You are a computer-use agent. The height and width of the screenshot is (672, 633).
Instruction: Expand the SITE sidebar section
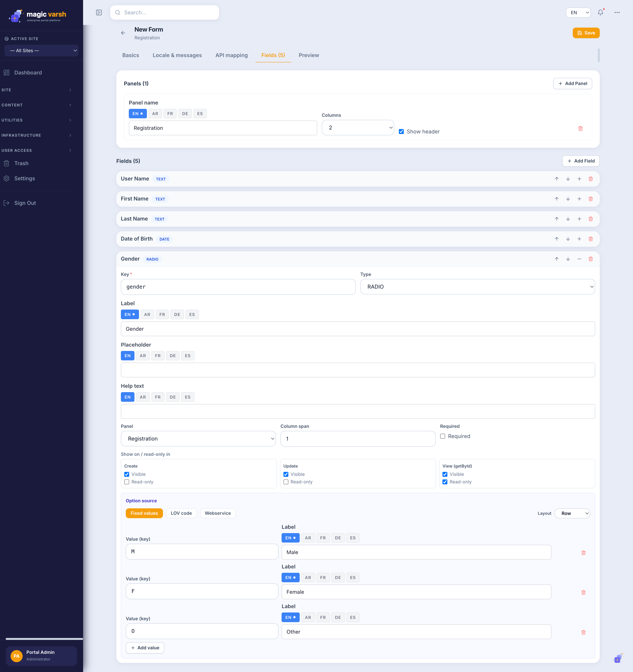click(36, 90)
